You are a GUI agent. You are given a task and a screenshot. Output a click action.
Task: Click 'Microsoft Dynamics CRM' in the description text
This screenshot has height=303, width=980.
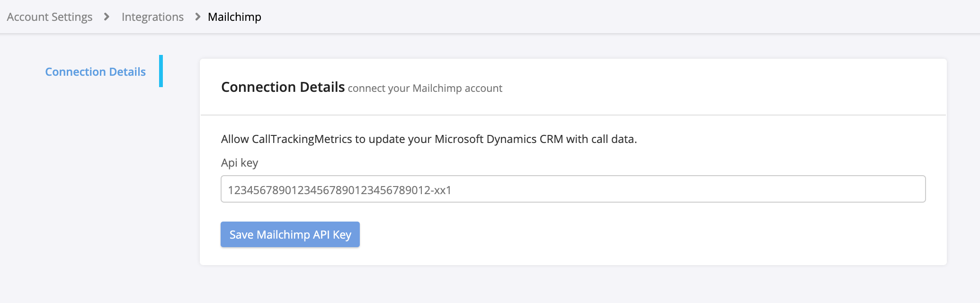pyautogui.click(x=499, y=139)
